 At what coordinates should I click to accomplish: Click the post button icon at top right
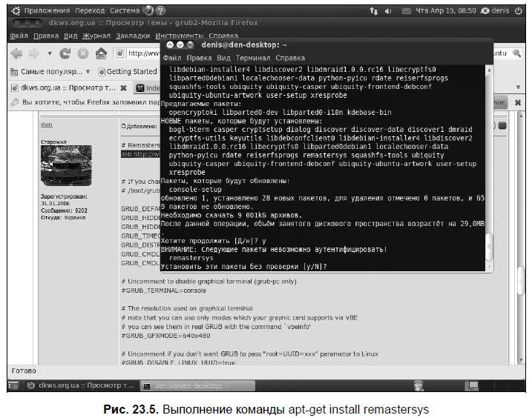(502, 126)
